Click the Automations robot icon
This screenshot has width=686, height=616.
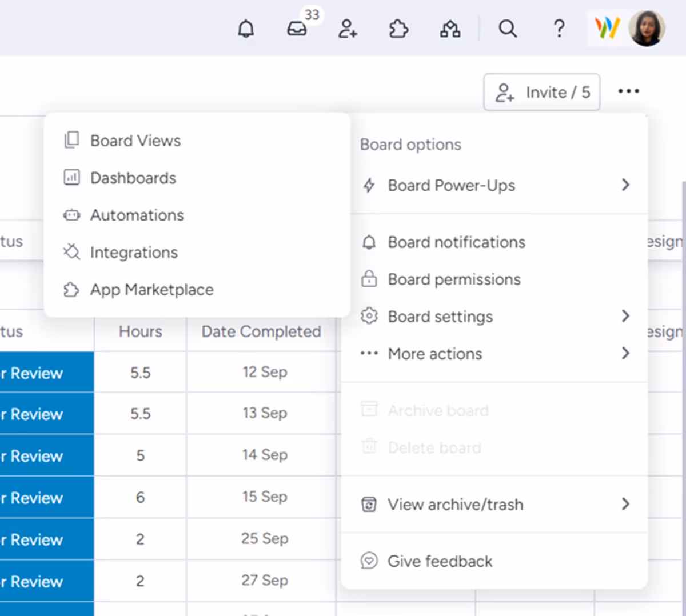71,215
